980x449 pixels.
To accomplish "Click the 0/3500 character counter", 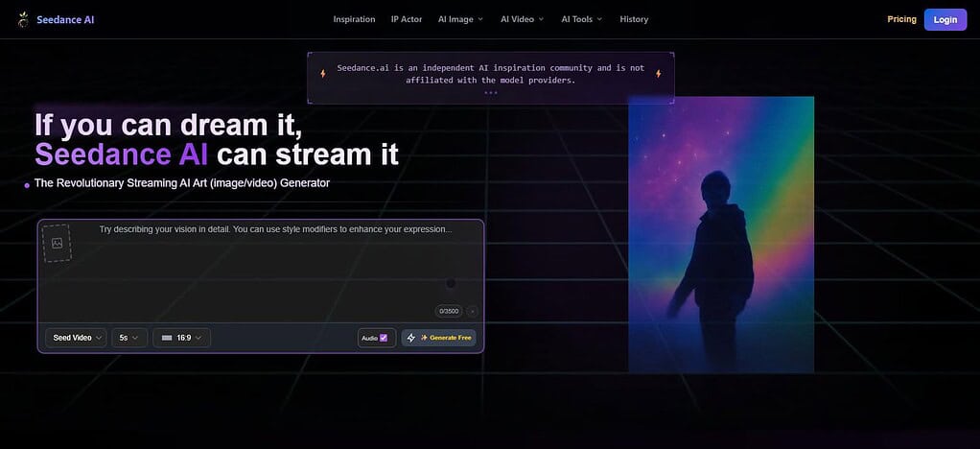I will pos(449,311).
